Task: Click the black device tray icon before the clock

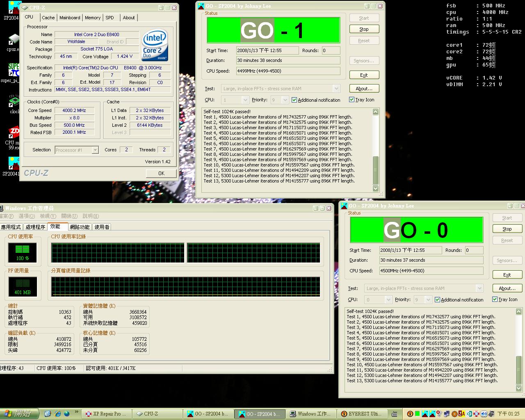Action: tap(491, 414)
